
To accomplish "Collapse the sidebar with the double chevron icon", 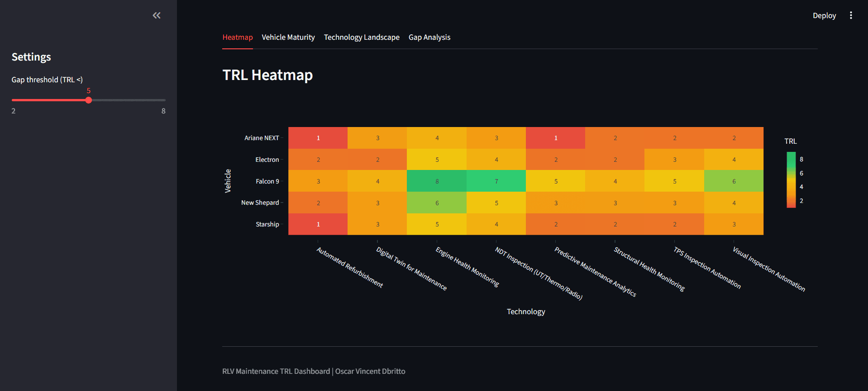I will tap(157, 15).
